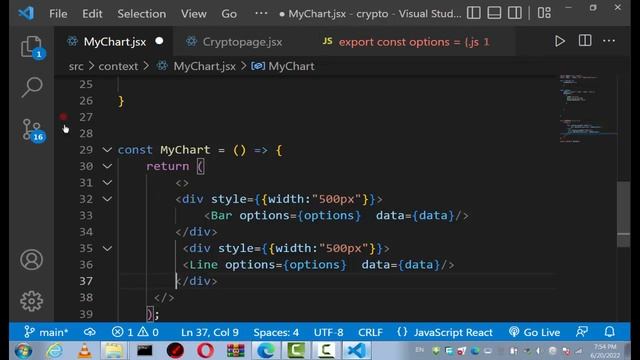Toggle the Primary Side Bar layout
The image size is (640, 360).
point(473,13)
